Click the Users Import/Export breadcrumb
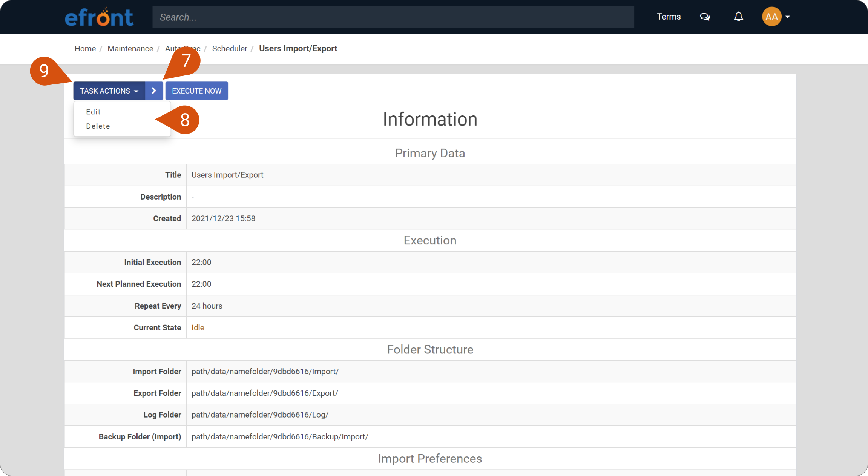 (298, 49)
